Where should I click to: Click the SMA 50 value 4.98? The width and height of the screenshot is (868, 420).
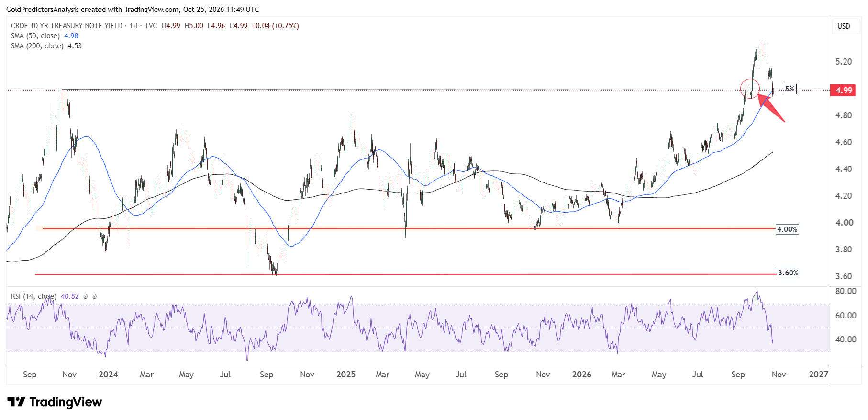pyautogui.click(x=71, y=36)
